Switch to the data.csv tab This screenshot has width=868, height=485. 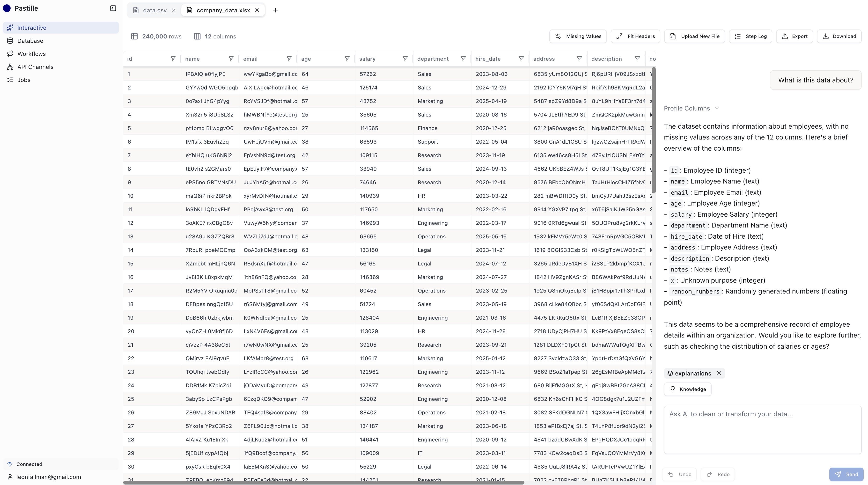154,10
